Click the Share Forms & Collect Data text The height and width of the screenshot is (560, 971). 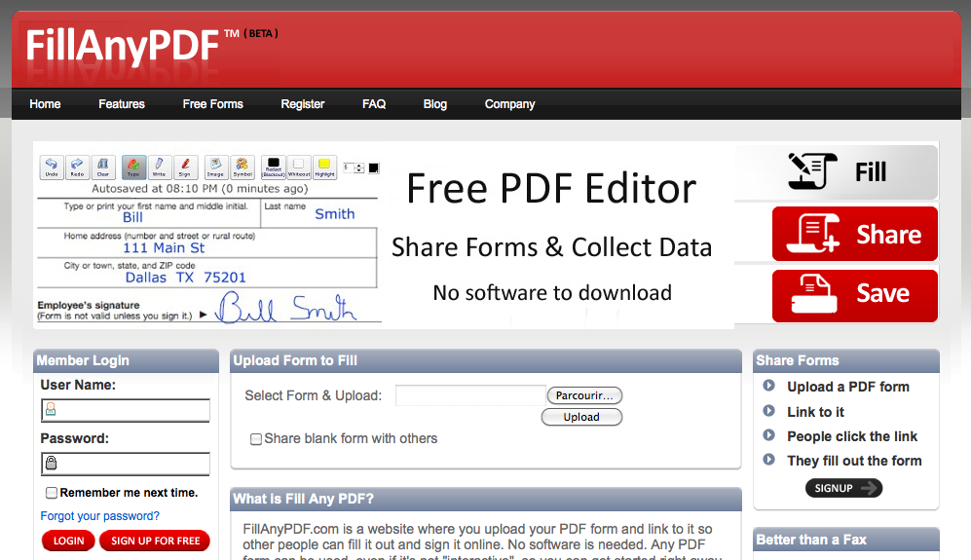[552, 247]
